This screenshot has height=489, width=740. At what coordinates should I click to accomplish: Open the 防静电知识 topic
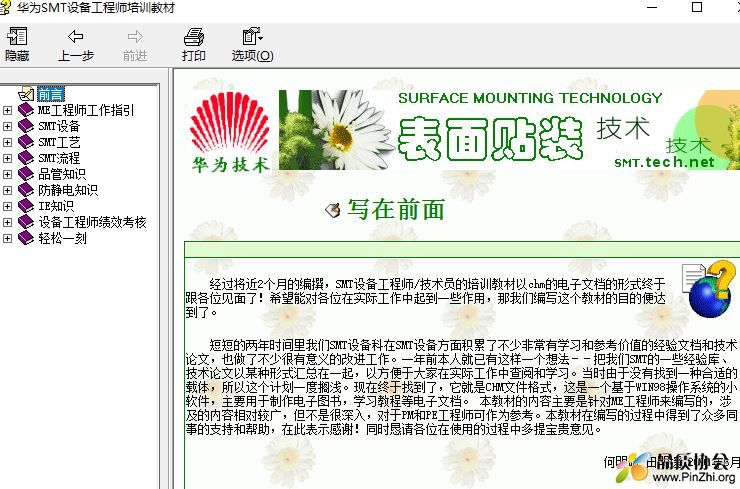pyautogui.click(x=68, y=190)
